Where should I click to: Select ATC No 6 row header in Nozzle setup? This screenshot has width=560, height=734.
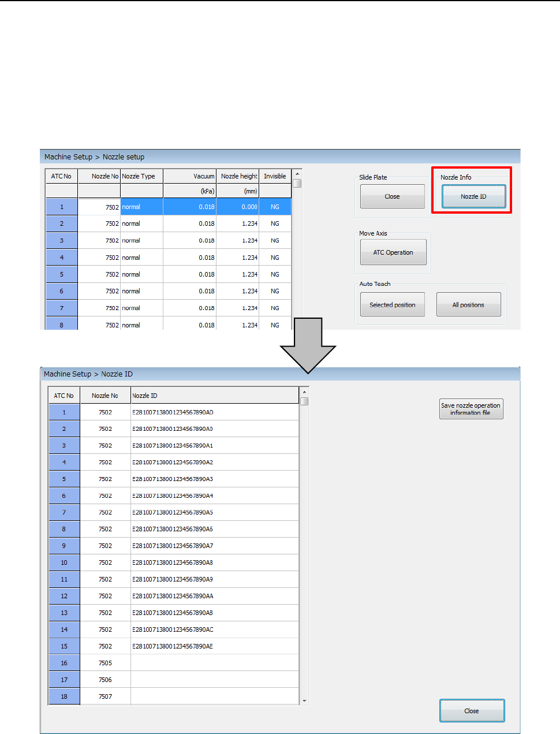(x=62, y=291)
